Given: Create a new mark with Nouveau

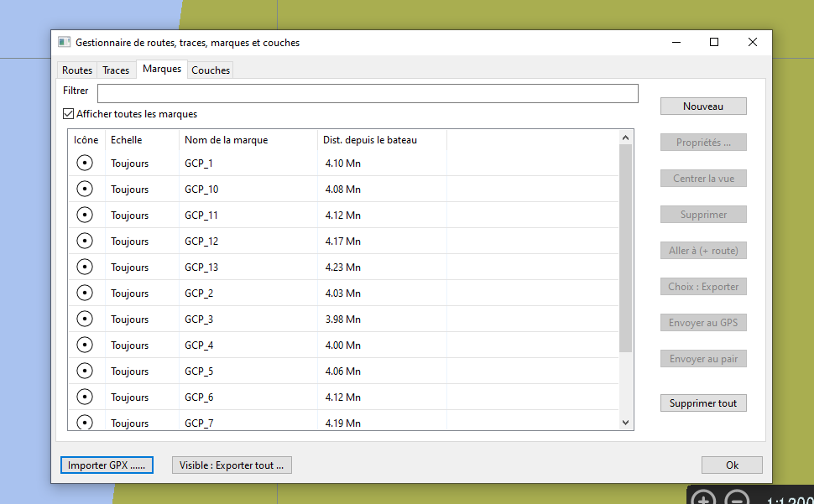Looking at the screenshot, I should coord(702,106).
